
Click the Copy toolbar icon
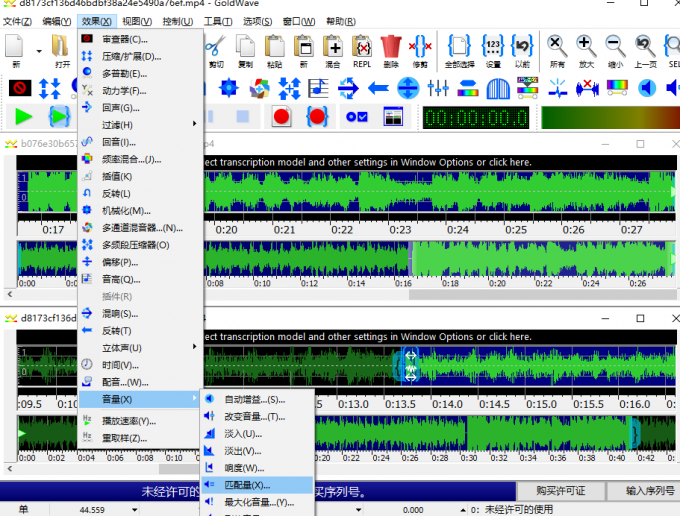[245, 46]
